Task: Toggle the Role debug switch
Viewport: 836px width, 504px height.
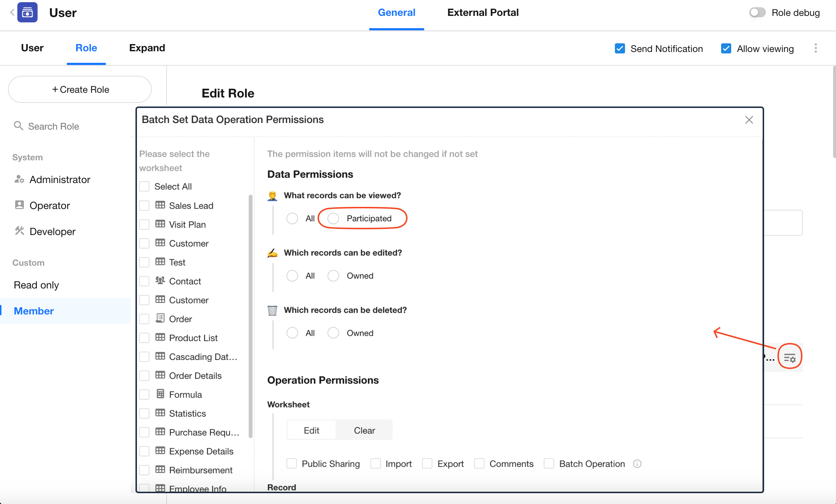Action: (x=757, y=13)
